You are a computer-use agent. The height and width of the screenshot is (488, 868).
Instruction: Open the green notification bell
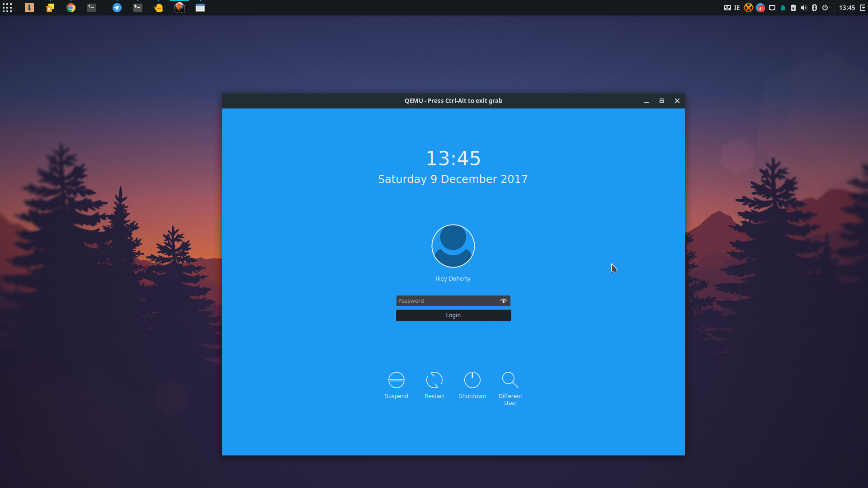(x=783, y=8)
